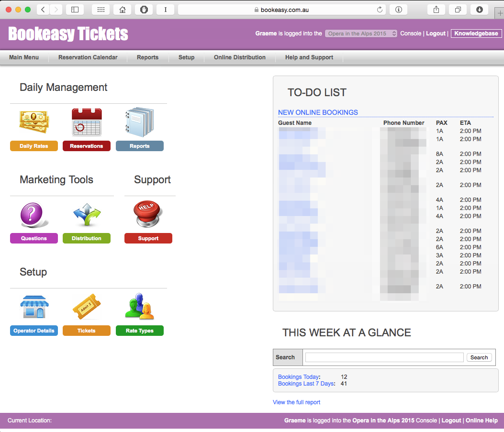Open the Safari share button
Viewport: 504px width, 432px height.
pyautogui.click(x=436, y=10)
